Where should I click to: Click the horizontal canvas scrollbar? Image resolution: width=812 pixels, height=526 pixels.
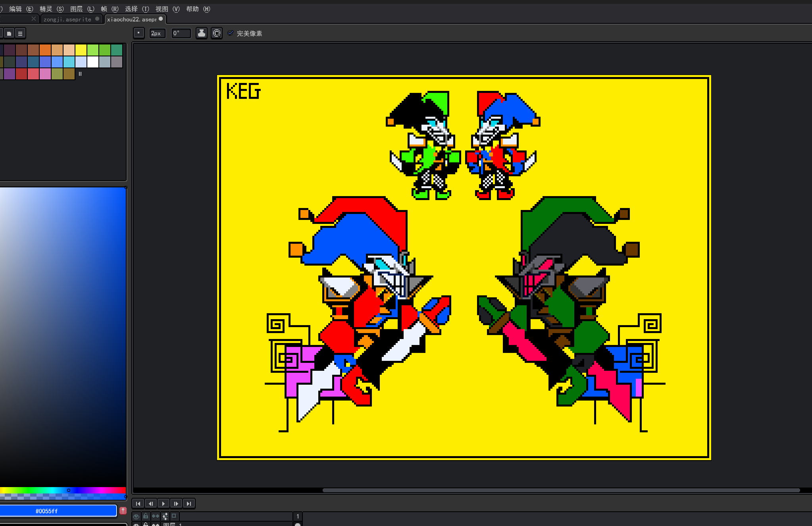[561, 490]
